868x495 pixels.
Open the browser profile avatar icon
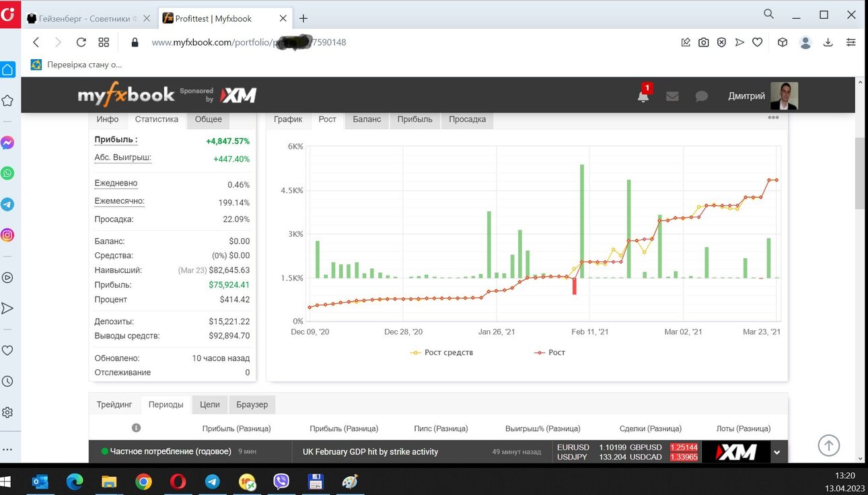click(805, 42)
